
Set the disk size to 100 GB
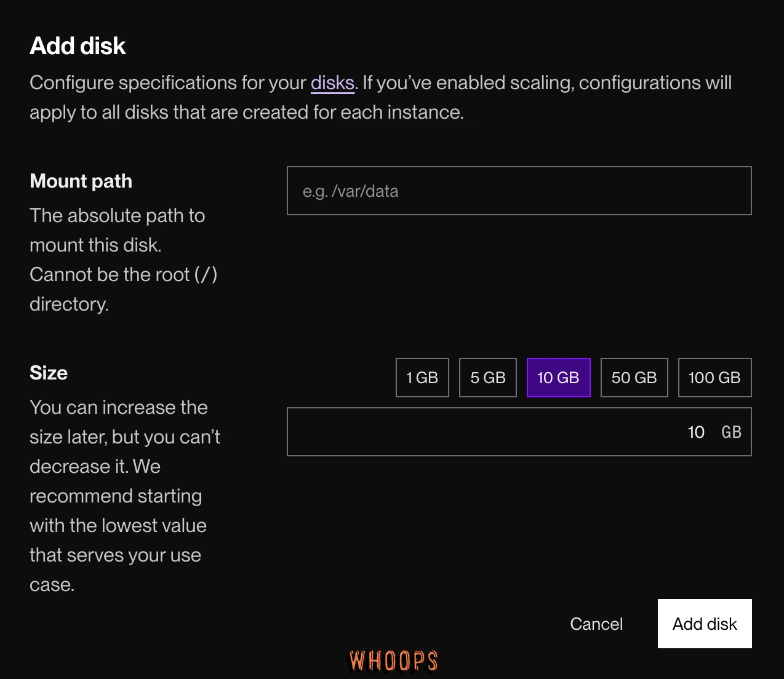[x=714, y=378]
